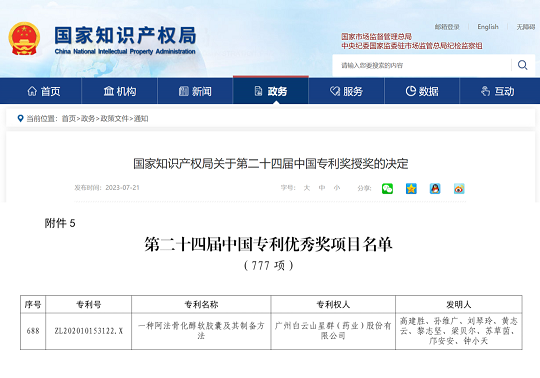Set font size to 中

coord(322,188)
